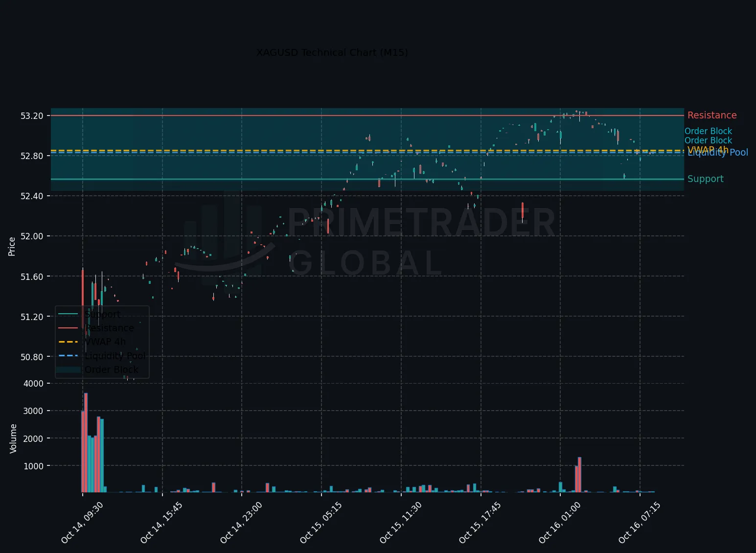The image size is (756, 553).
Task: Select the Oct 14, 15:45 time label
Action: [x=161, y=523]
